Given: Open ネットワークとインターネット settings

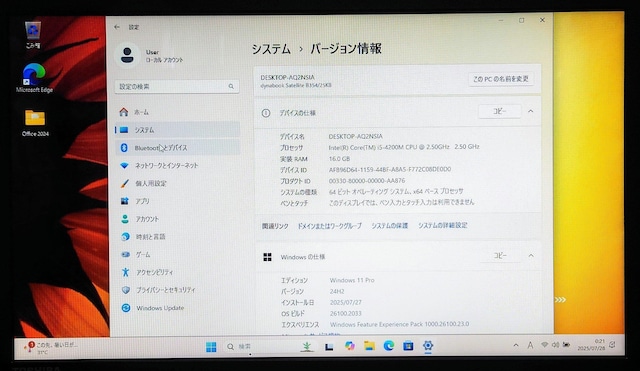Looking at the screenshot, I should point(177,165).
